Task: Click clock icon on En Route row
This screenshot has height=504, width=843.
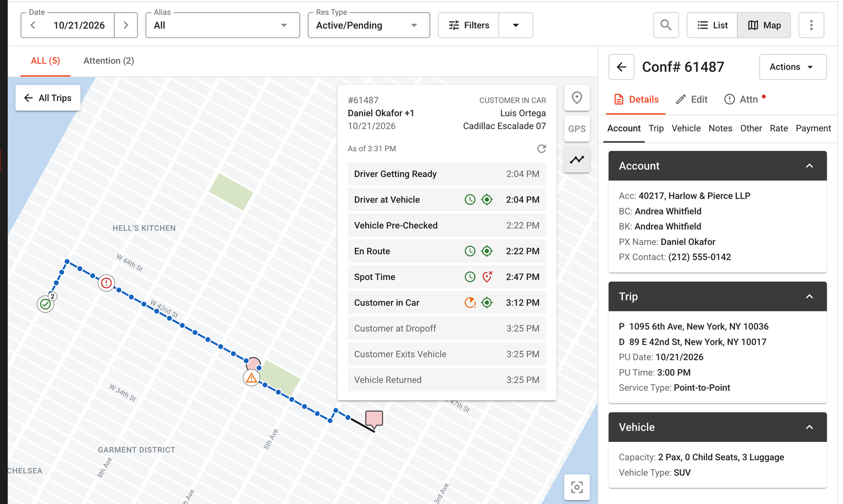Action: click(470, 251)
